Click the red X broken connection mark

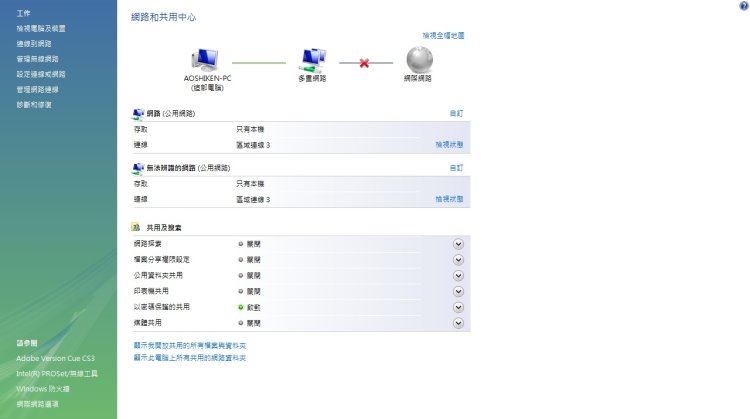pyautogui.click(x=364, y=63)
